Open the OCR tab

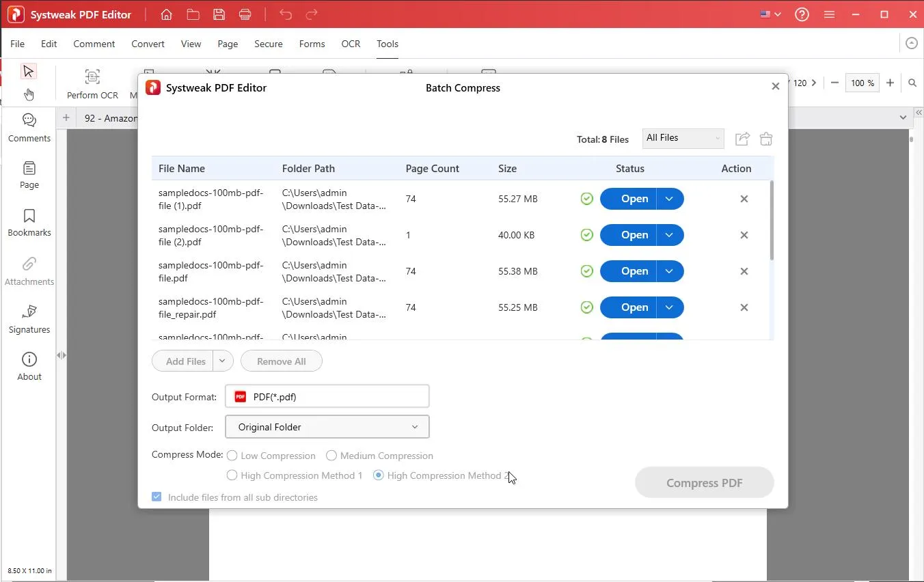coord(351,44)
